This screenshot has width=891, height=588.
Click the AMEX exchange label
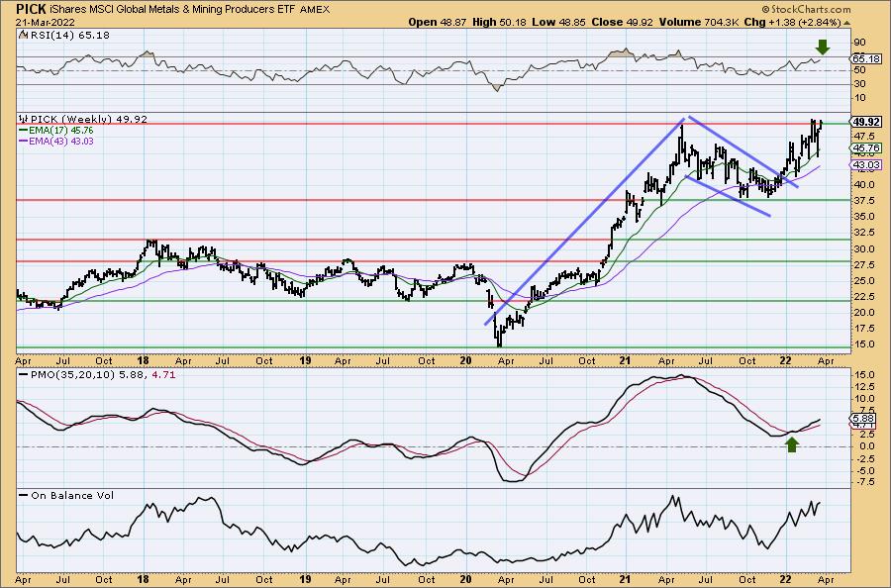tap(314, 10)
